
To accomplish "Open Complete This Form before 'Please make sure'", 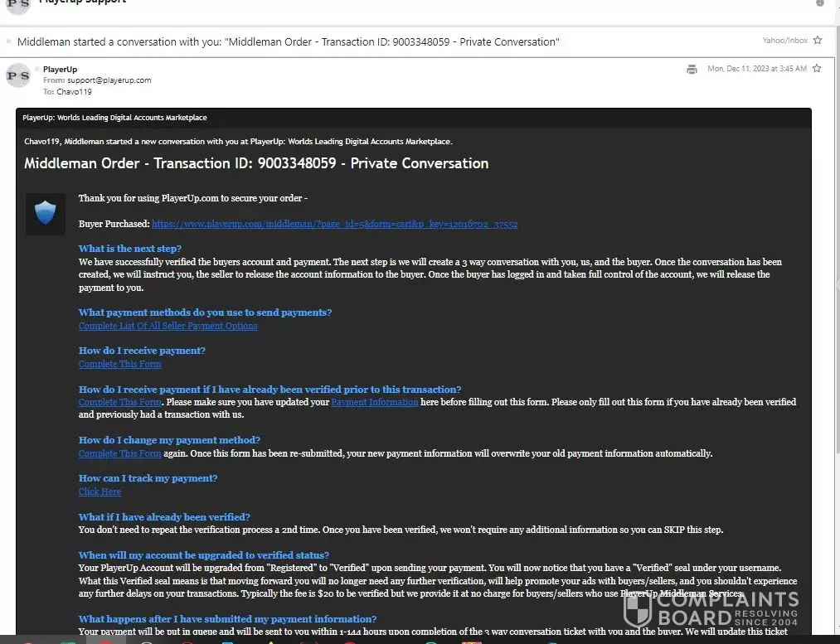I will pyautogui.click(x=119, y=402).
